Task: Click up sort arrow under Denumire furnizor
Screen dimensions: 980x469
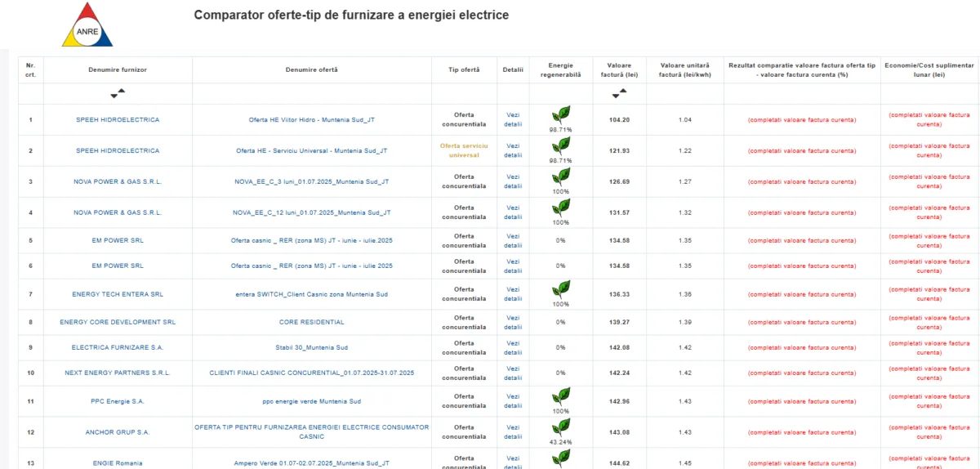Action: [x=121, y=91]
